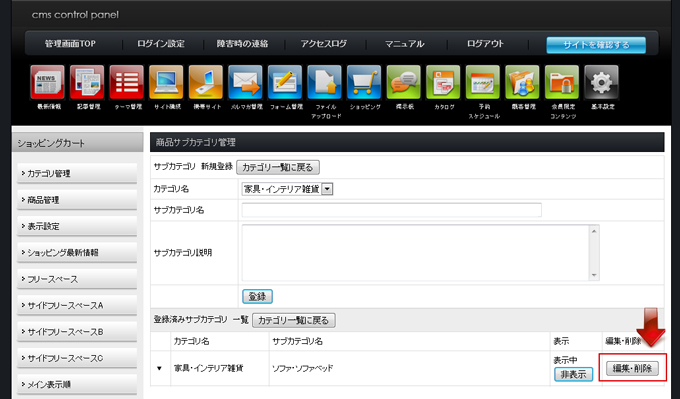Viewport: 680px width, 399px height.
Task: Open the 携帯サイト mobile site icon
Action: point(206,82)
